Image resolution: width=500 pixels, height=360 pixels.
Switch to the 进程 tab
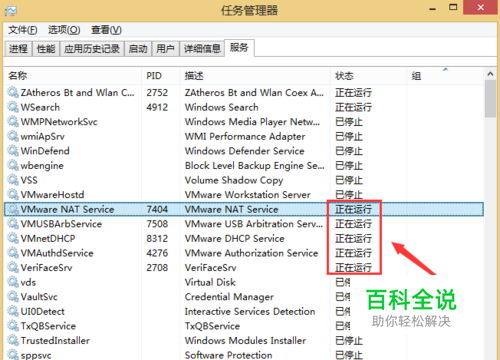coord(18,49)
